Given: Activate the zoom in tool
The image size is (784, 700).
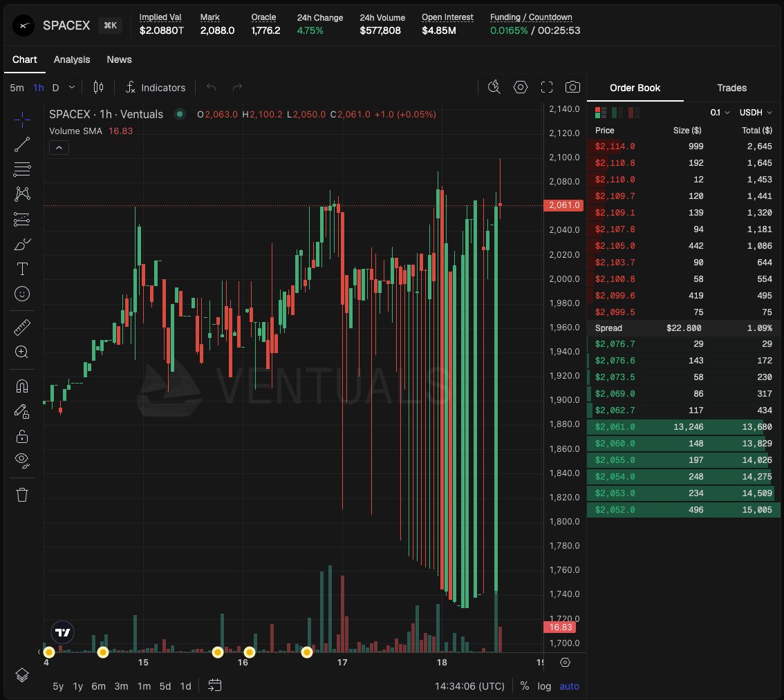Looking at the screenshot, I should 22,352.
